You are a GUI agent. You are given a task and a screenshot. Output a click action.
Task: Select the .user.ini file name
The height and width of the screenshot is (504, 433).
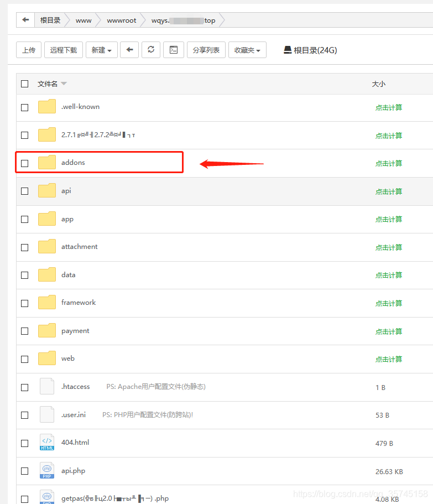pos(74,414)
